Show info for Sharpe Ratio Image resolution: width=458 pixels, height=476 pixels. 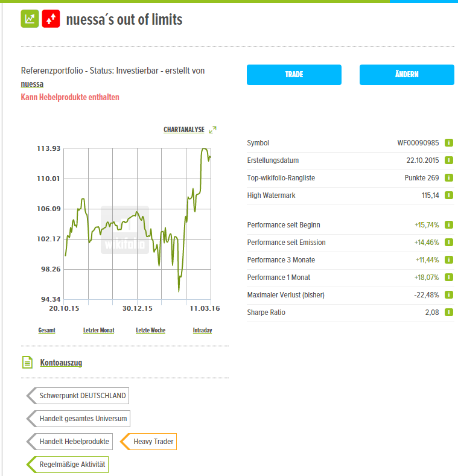448,313
